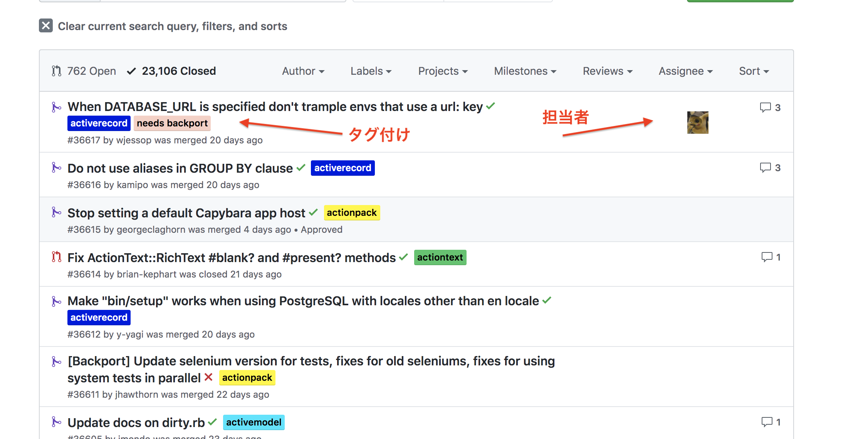Screen dimensions: 868x439
Task: Click merged icon beside Update docs on dirty.rb
Action: click(x=57, y=422)
